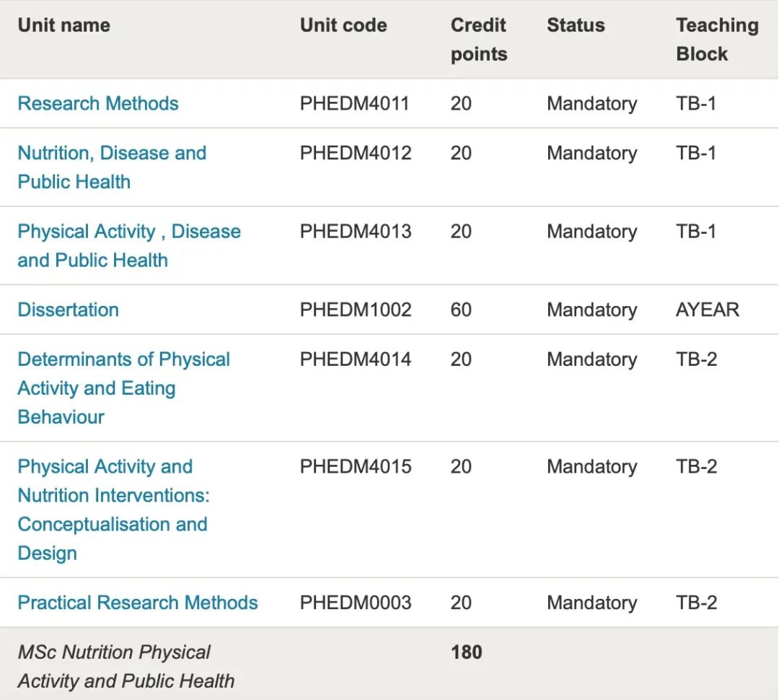779x700 pixels.
Task: Click the 60 credit points cell
Action: (461, 310)
